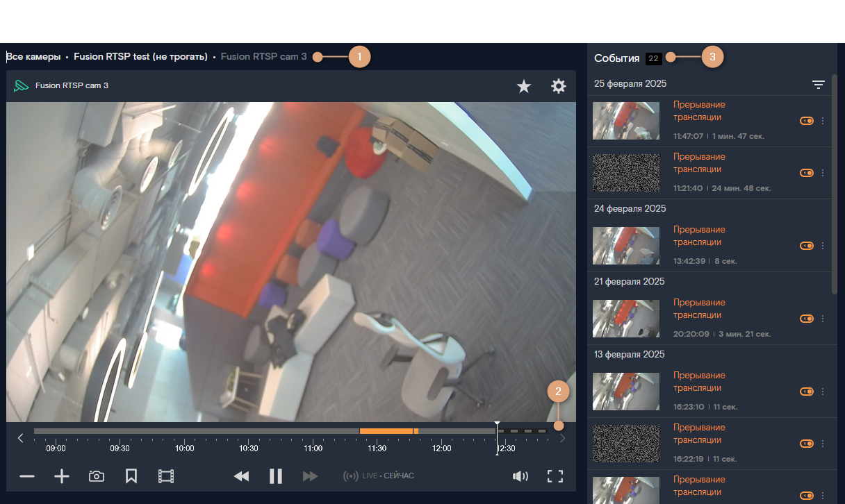Select the noise thumbnail of the 16:22:19 event

626,444
